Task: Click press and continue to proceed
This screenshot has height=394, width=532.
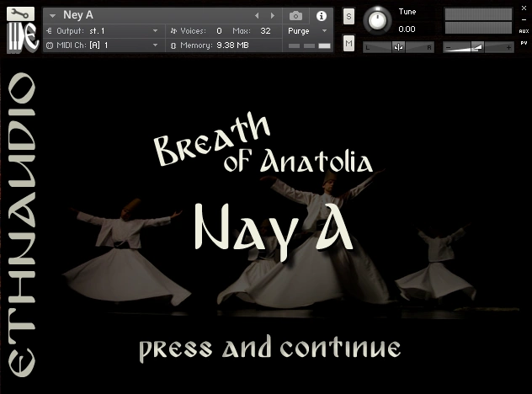Action: pos(269,349)
